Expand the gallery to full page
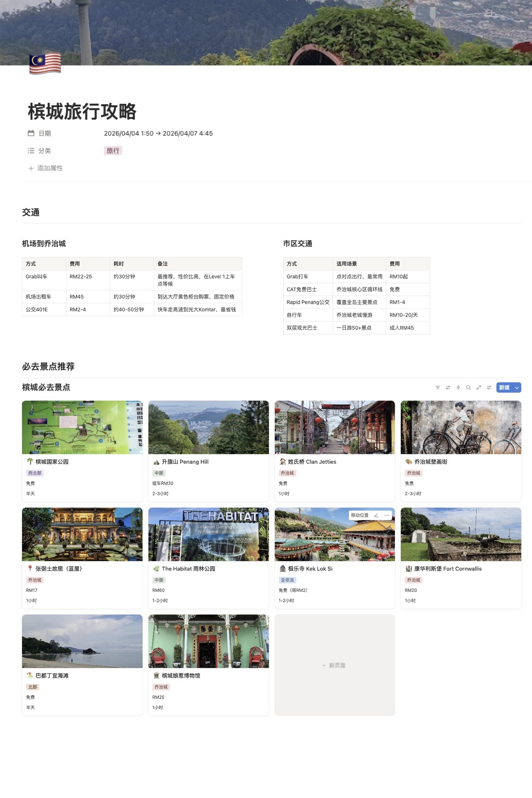The image size is (532, 798). point(478,387)
